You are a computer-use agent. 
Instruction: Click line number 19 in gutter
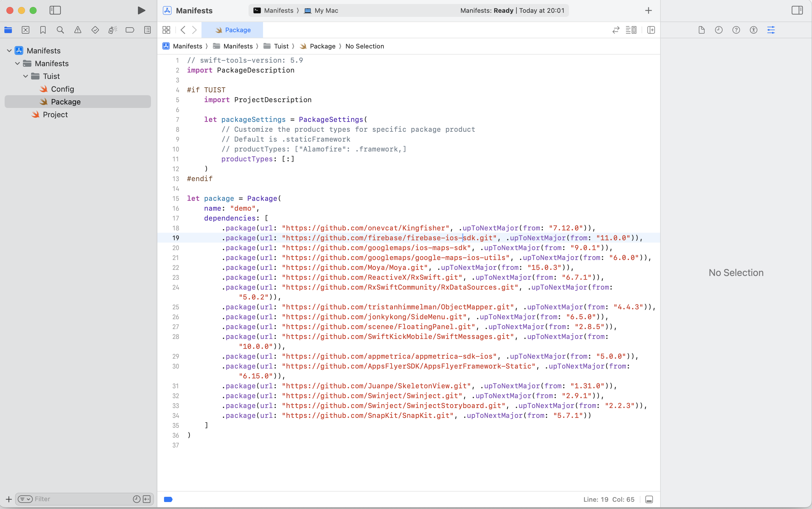[176, 238]
